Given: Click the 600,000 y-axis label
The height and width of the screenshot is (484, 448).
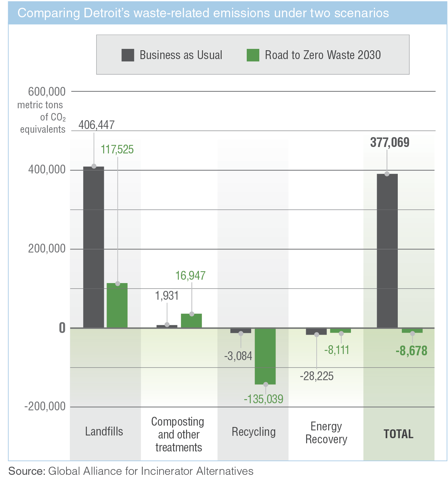Looking at the screenshot, I should (x=47, y=92).
